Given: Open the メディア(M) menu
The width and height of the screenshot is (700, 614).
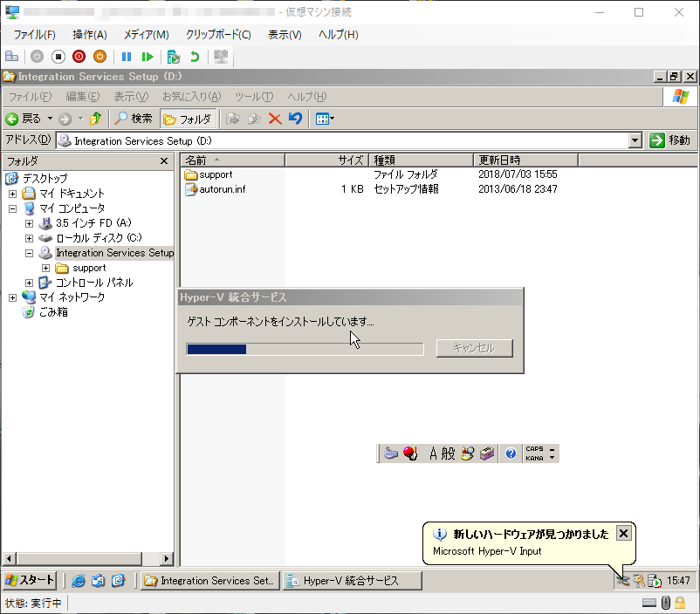Looking at the screenshot, I should (146, 35).
